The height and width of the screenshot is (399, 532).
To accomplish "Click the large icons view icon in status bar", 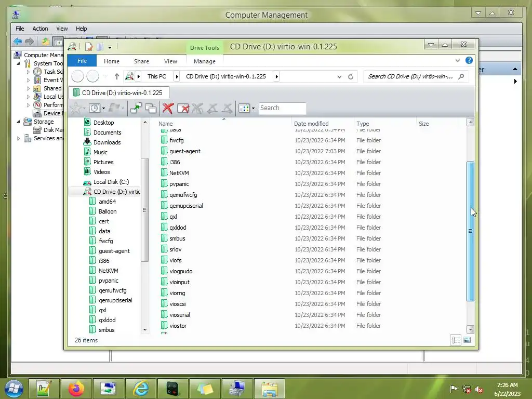I will tap(467, 340).
